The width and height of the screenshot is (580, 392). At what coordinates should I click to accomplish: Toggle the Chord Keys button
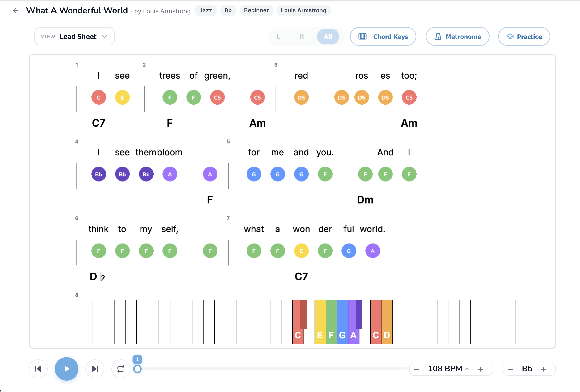click(x=383, y=37)
